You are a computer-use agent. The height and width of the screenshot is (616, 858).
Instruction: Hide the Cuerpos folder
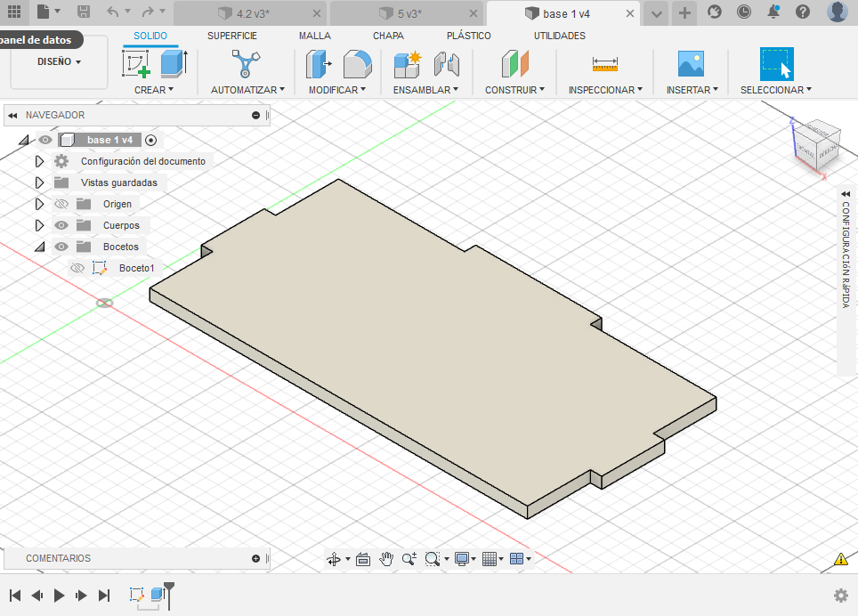61,225
